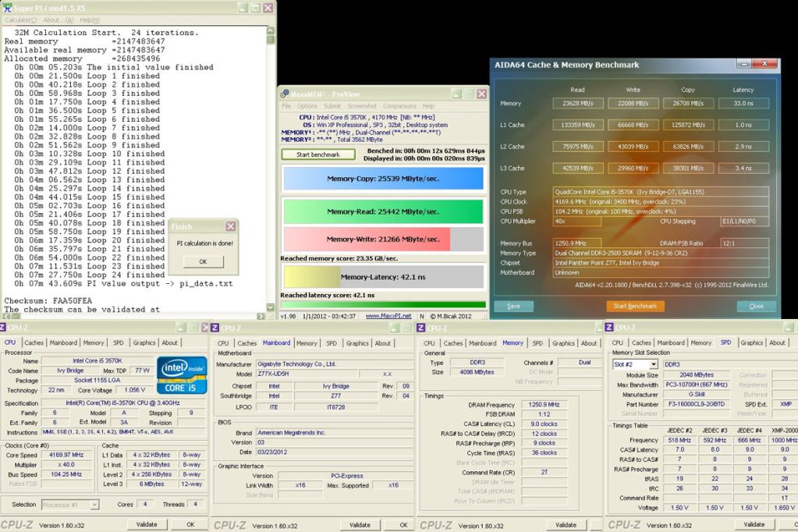Click the Memory-Latency result bar

(383, 277)
